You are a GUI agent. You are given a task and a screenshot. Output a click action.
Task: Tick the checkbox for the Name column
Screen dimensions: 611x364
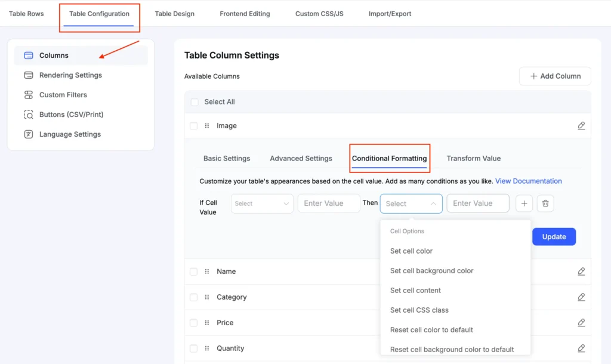pos(193,272)
